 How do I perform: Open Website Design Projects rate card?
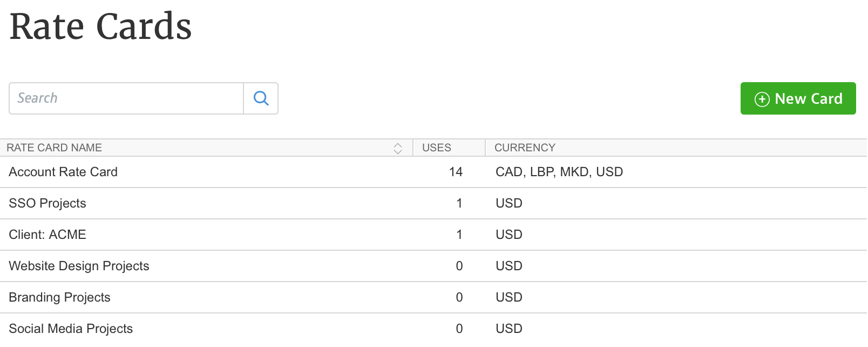click(x=79, y=266)
